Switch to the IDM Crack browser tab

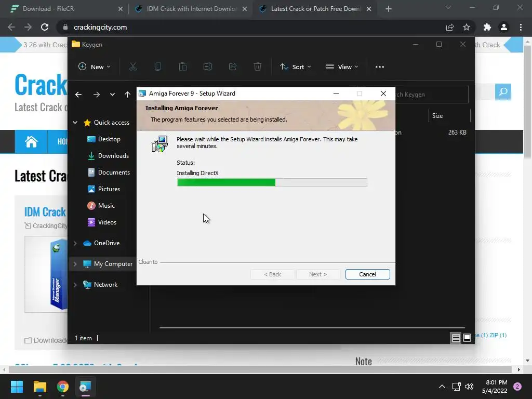click(x=192, y=9)
